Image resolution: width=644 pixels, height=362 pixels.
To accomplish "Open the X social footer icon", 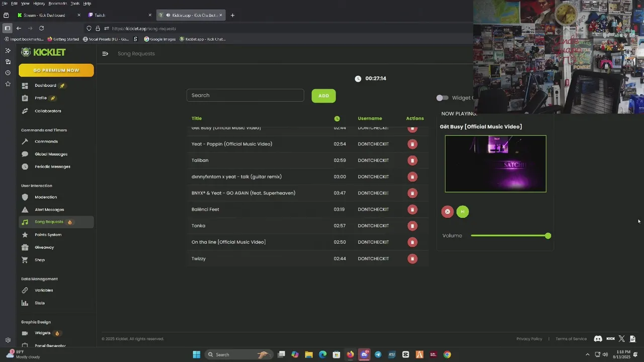I will tap(621, 339).
